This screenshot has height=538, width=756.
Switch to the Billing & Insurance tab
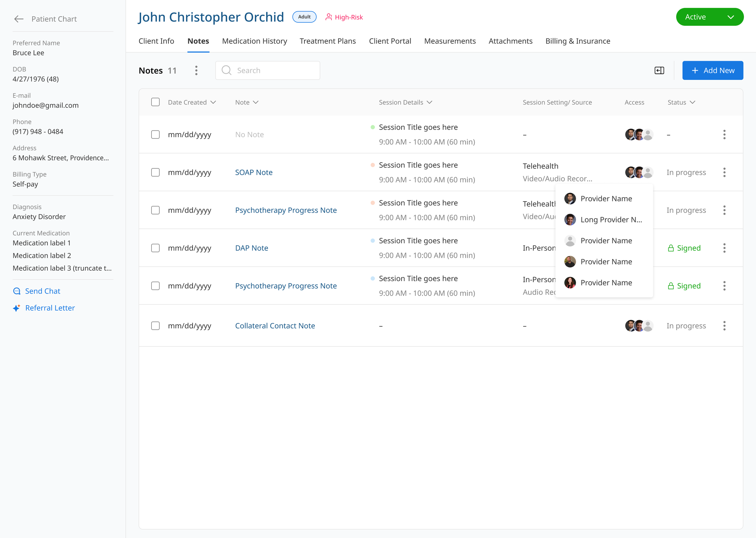(578, 41)
